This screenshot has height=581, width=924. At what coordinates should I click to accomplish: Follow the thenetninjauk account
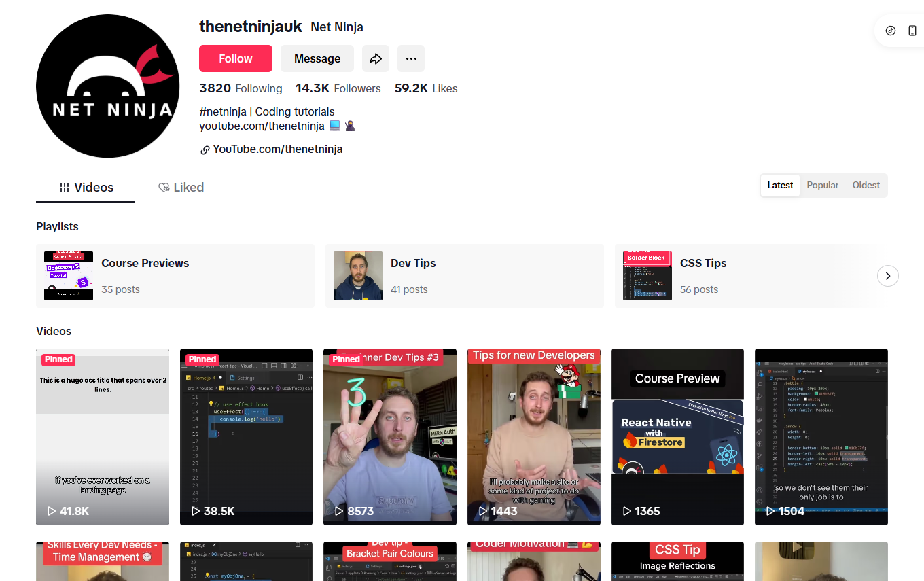point(235,59)
